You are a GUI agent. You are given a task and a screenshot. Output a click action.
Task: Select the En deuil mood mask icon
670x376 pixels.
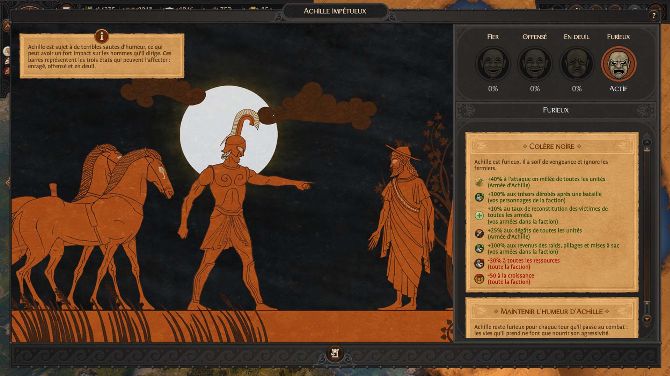click(x=576, y=64)
